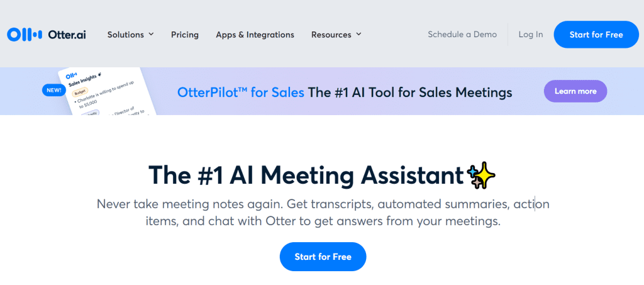Click the 'Never take meeting notes again' paragraph
This screenshot has width=644, height=285.
pos(323,213)
